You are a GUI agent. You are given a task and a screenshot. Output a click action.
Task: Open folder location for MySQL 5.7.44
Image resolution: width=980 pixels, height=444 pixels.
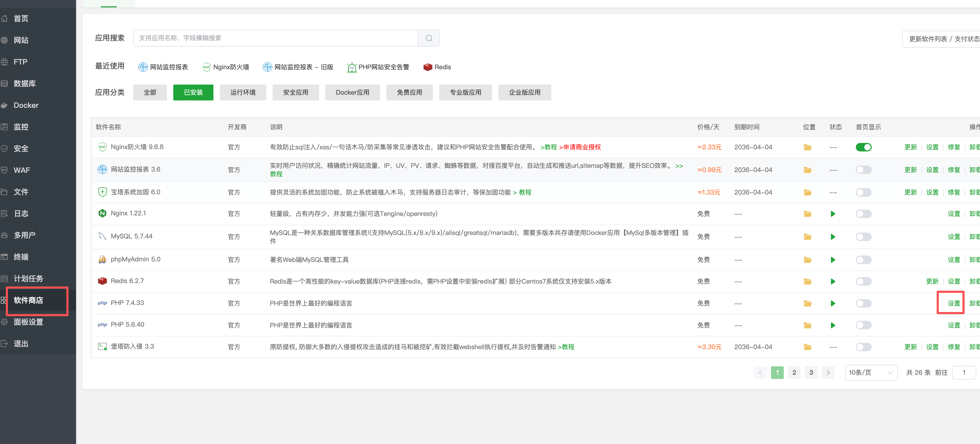click(x=807, y=237)
